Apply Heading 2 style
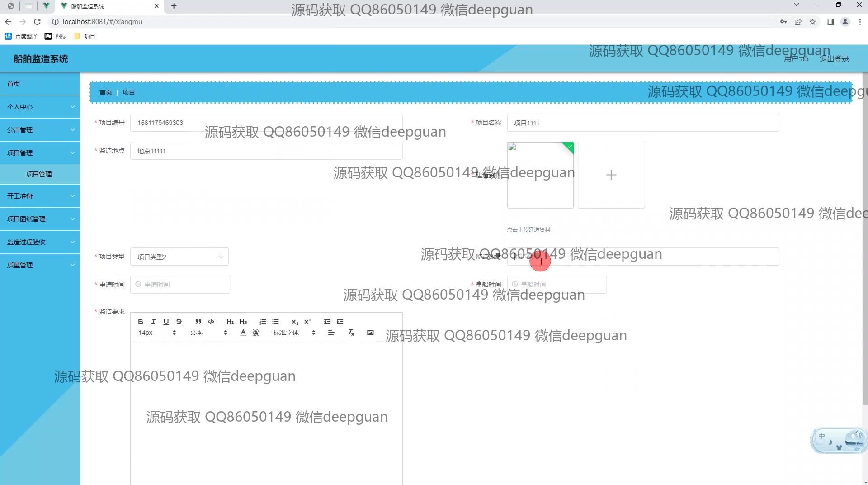The width and height of the screenshot is (868, 485). pos(243,322)
